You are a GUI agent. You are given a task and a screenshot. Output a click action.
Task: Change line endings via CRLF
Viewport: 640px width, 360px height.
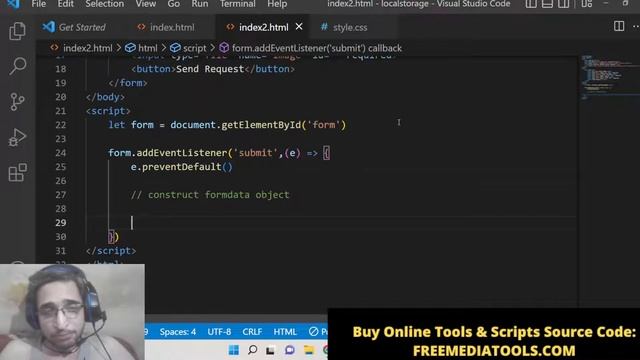coord(252,332)
